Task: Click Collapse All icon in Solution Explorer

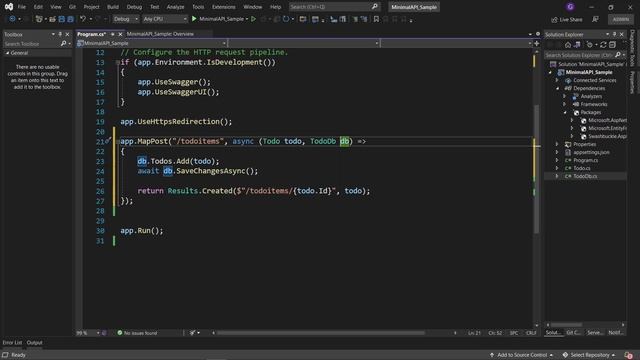Action: pos(612,45)
